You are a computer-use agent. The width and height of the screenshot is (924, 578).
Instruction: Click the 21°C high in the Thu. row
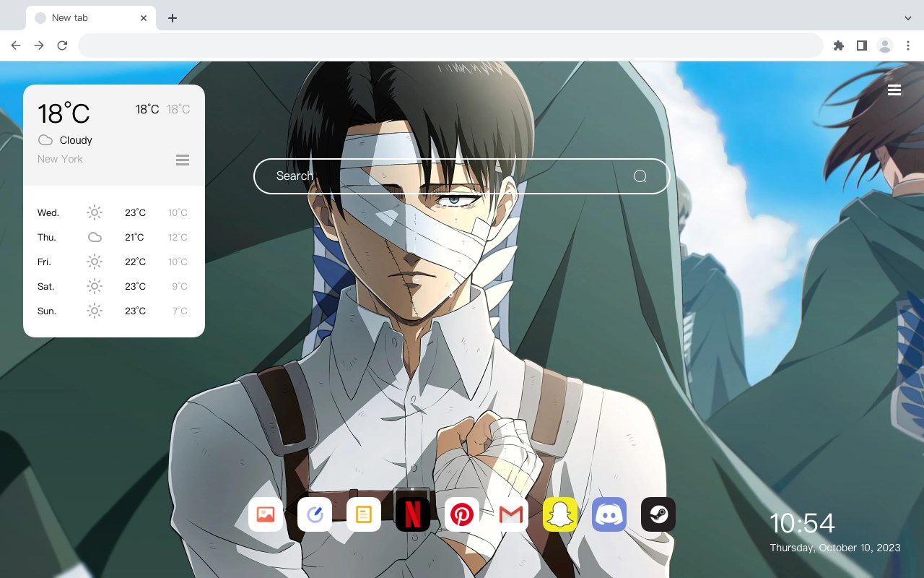pos(134,237)
